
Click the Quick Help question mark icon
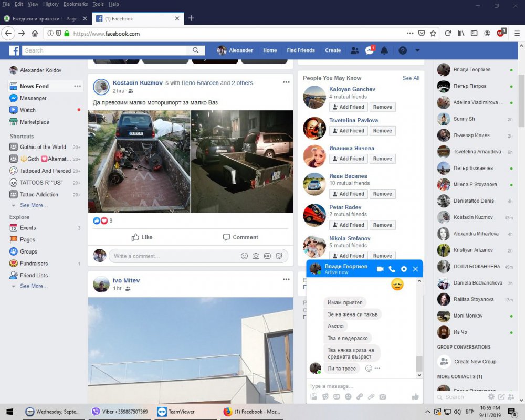point(403,50)
